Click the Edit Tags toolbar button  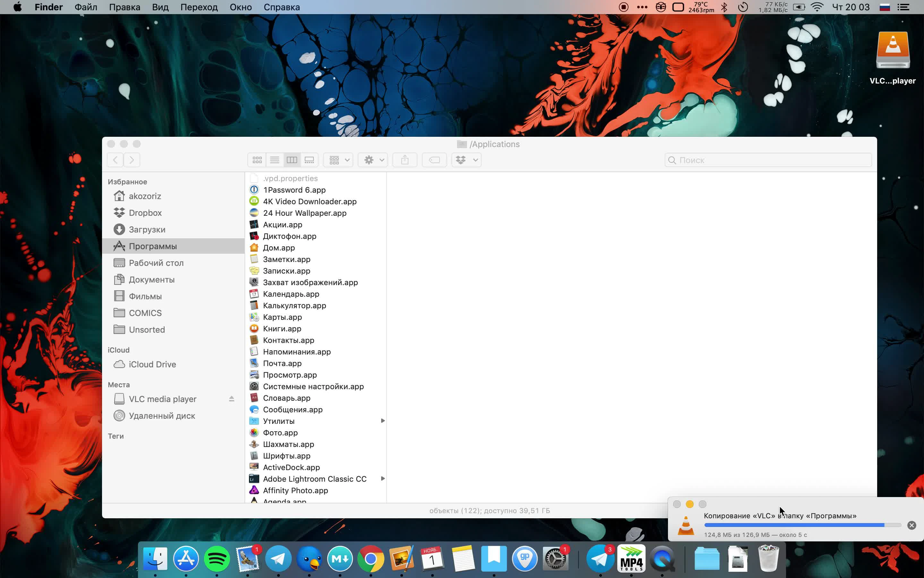tap(434, 160)
